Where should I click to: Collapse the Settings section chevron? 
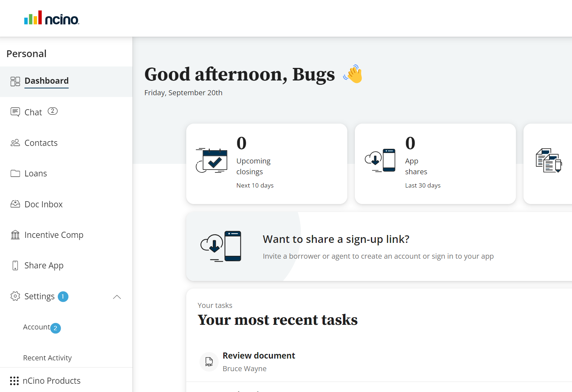pos(117,297)
